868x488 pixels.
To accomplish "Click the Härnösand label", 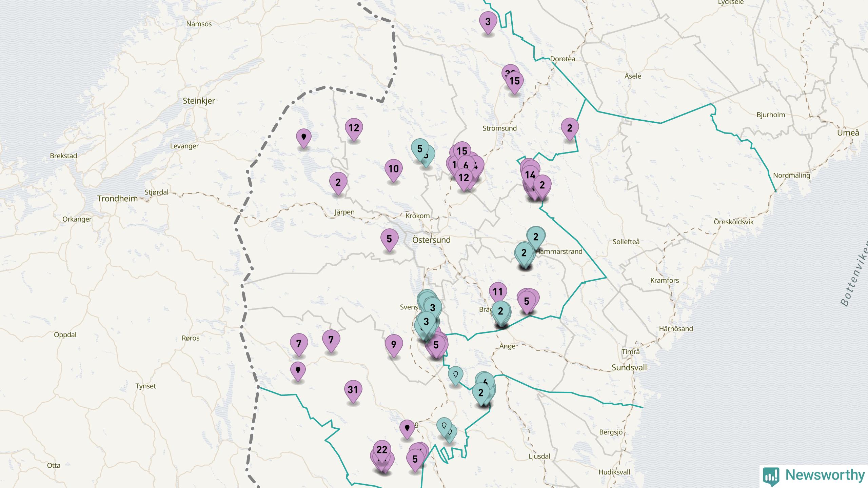I will click(676, 329).
